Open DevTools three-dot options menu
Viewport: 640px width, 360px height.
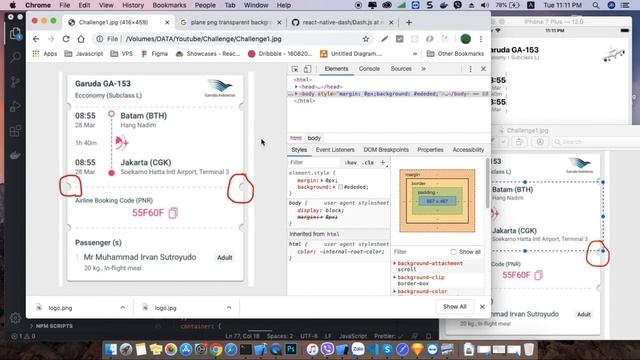(x=470, y=69)
